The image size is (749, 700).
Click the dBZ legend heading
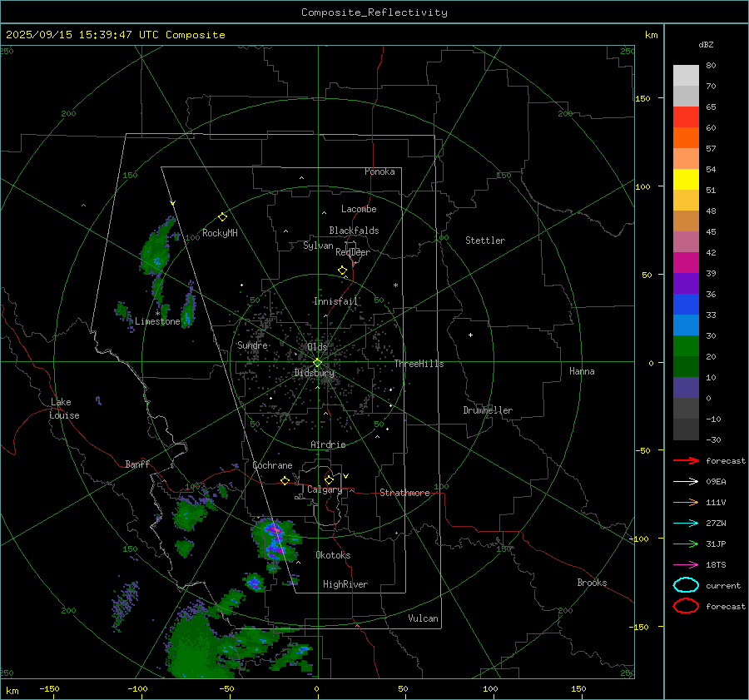pyautogui.click(x=706, y=44)
